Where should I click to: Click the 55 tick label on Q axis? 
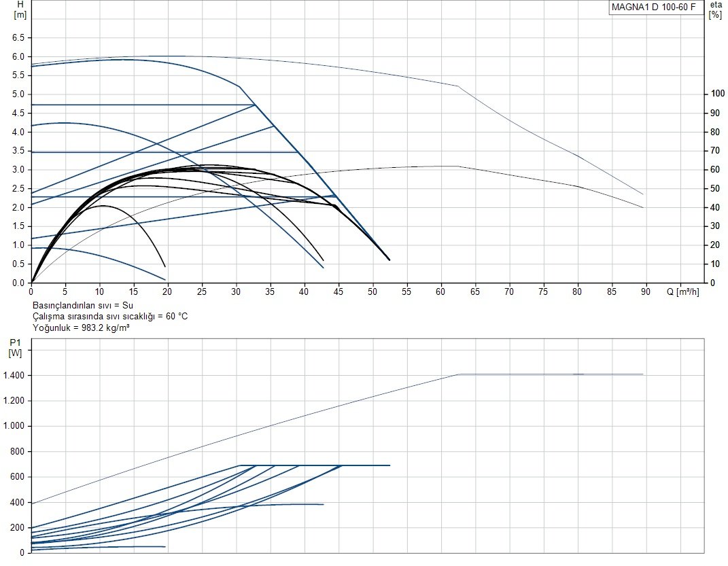406,291
